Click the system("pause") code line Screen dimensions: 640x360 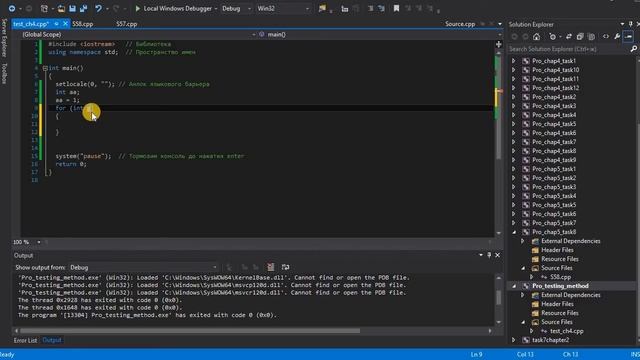tap(83, 156)
